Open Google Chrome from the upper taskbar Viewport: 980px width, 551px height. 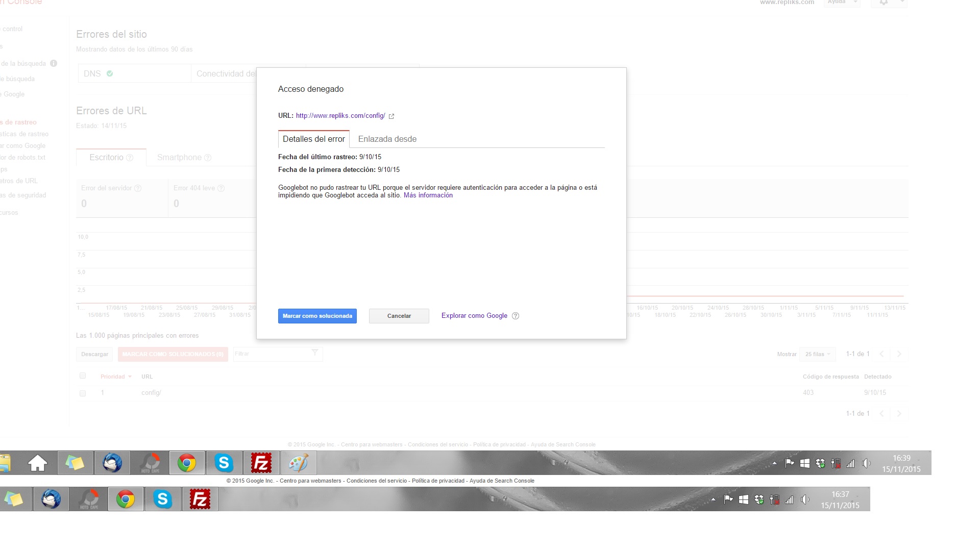[187, 463]
